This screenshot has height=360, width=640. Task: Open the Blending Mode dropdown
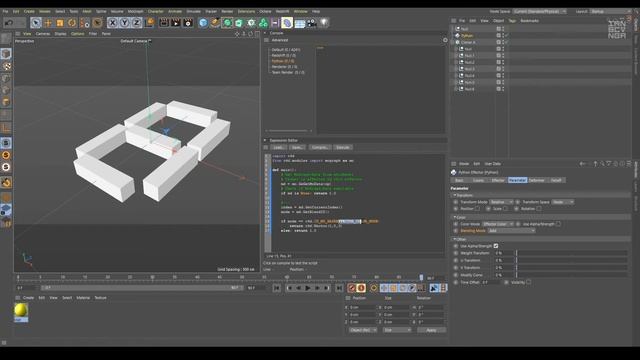[x=511, y=231]
